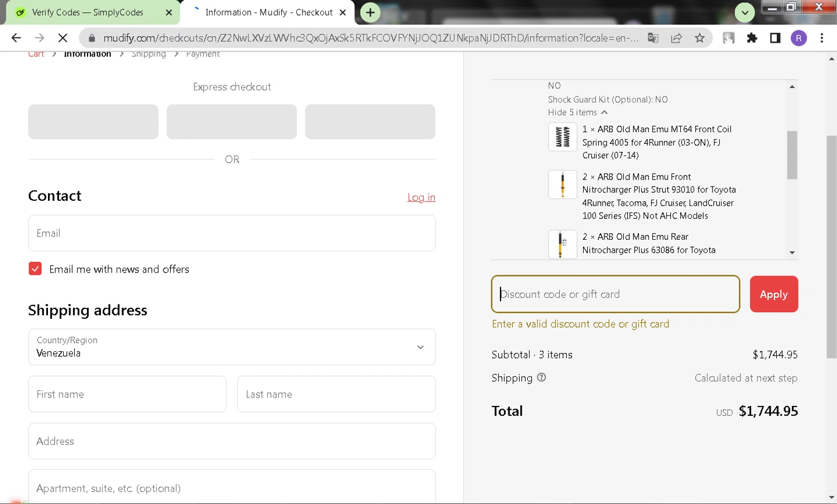This screenshot has width=837, height=504.
Task: Uncheck Email me with news and offers
Action: point(35,269)
